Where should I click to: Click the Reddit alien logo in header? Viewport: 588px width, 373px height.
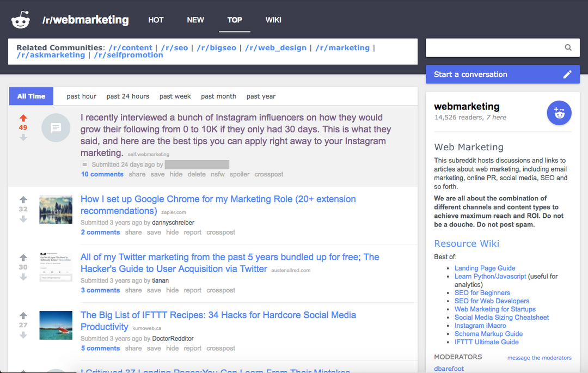(20, 20)
